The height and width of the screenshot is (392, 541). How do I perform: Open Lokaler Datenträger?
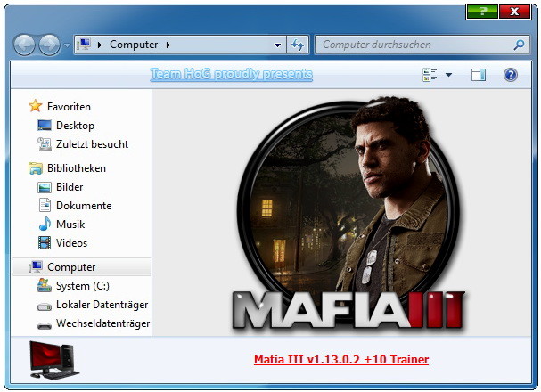pyautogui.click(x=102, y=305)
